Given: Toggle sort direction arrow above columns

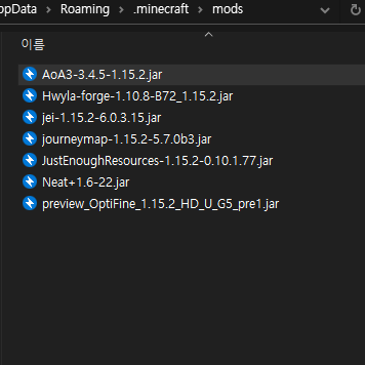Looking at the screenshot, I should pos(209,34).
